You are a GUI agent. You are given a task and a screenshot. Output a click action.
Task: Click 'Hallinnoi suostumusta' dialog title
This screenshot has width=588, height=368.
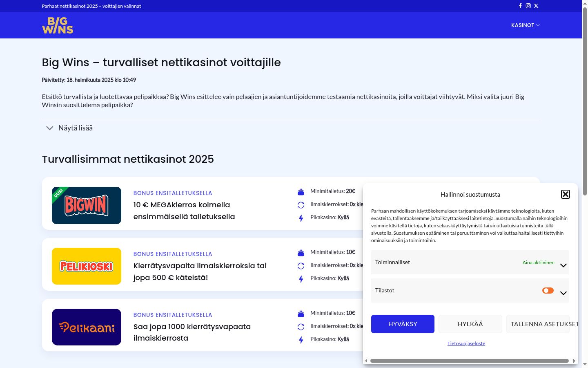[x=470, y=195]
